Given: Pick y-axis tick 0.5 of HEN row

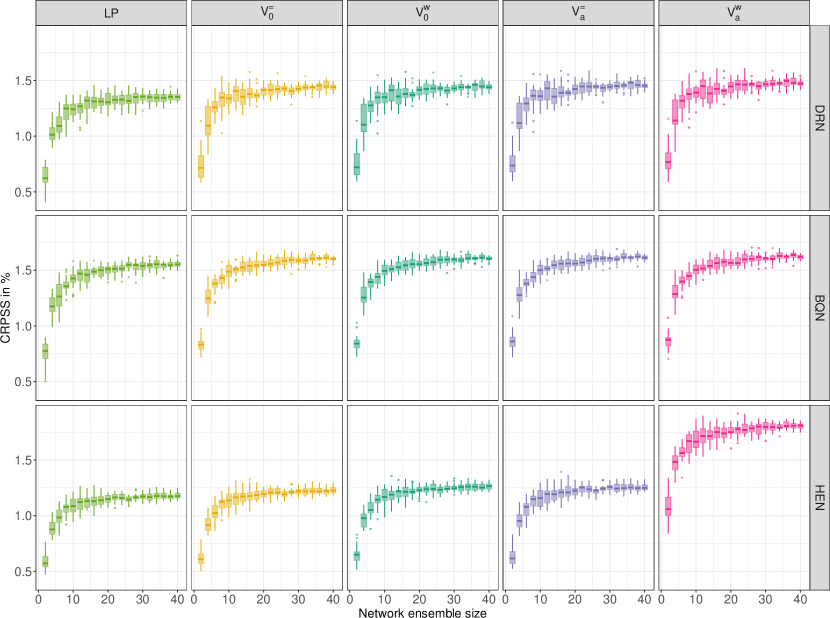Looking at the screenshot, I should (24, 571).
